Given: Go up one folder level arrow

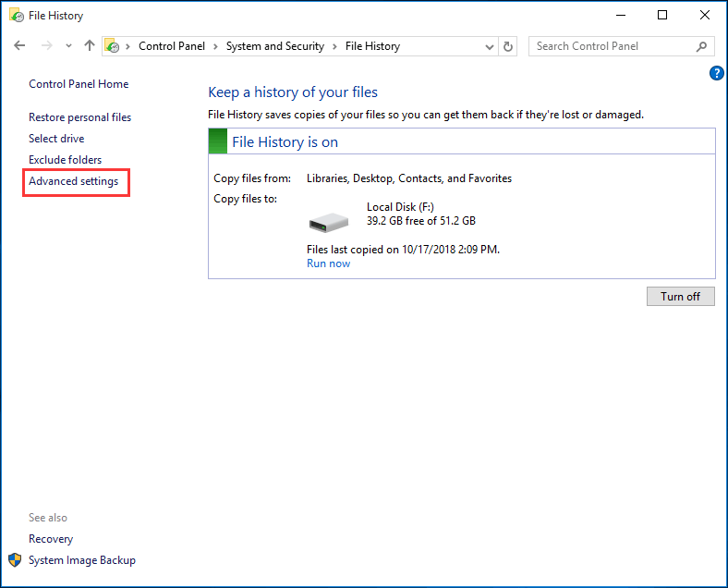Looking at the screenshot, I should 90,46.
